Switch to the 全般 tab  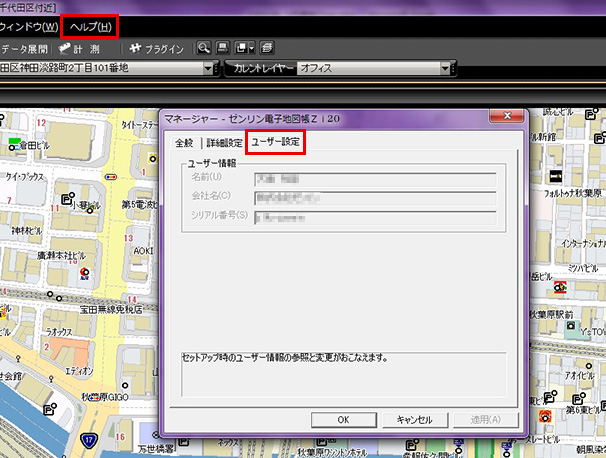pos(184,143)
